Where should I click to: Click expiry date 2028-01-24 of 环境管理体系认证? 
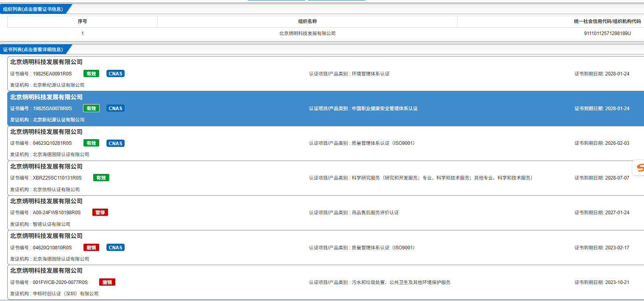tap(617, 74)
